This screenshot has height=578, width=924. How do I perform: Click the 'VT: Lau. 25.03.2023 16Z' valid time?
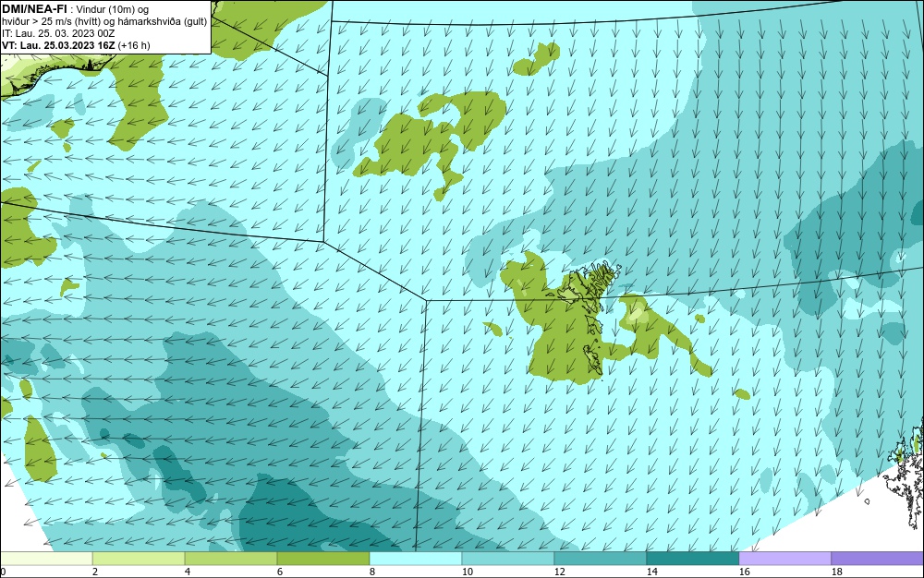(x=59, y=45)
